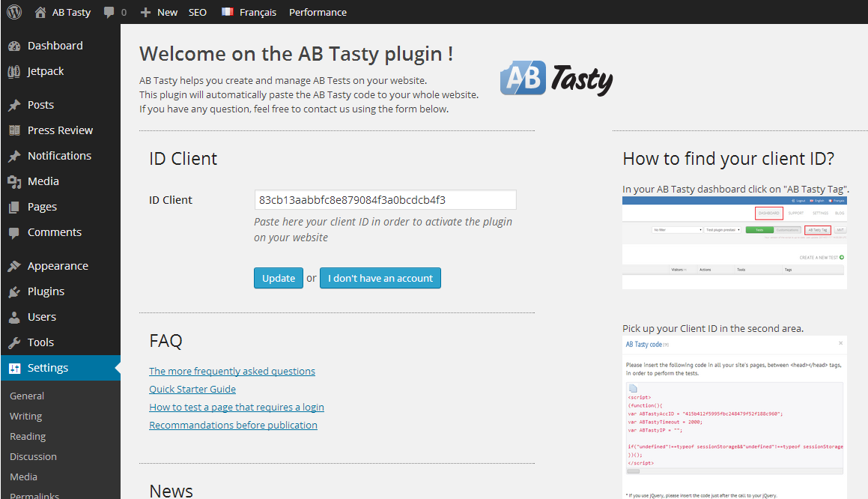Select the Settings menu item

point(61,369)
